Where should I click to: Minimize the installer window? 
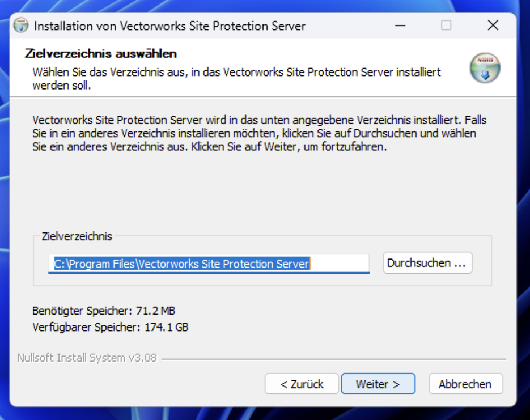(x=399, y=26)
